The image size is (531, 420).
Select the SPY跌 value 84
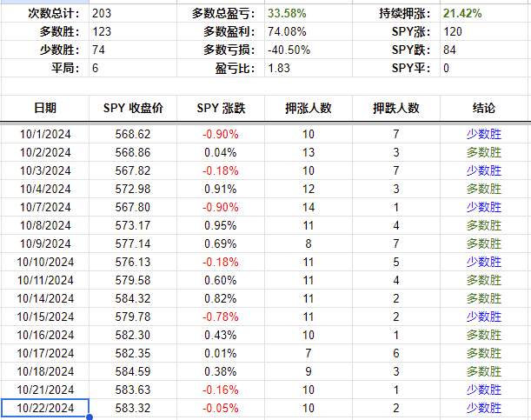click(485, 50)
